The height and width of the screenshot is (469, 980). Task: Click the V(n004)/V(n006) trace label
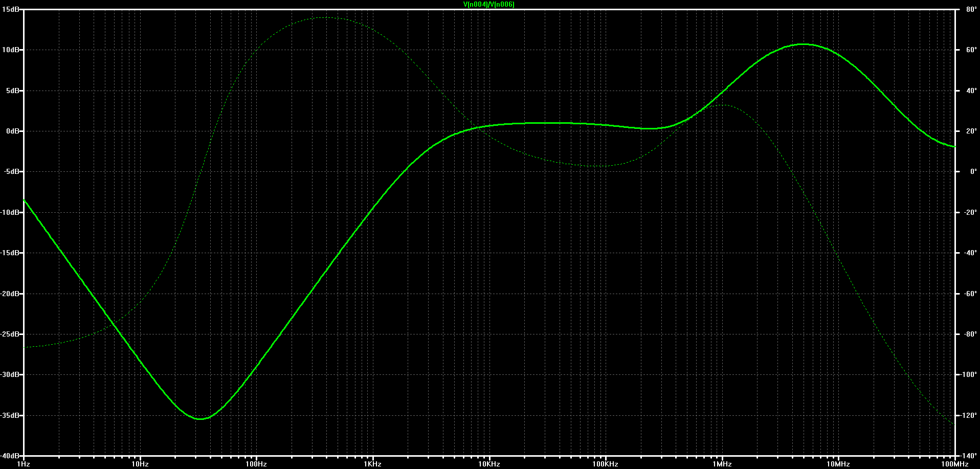point(489,4)
